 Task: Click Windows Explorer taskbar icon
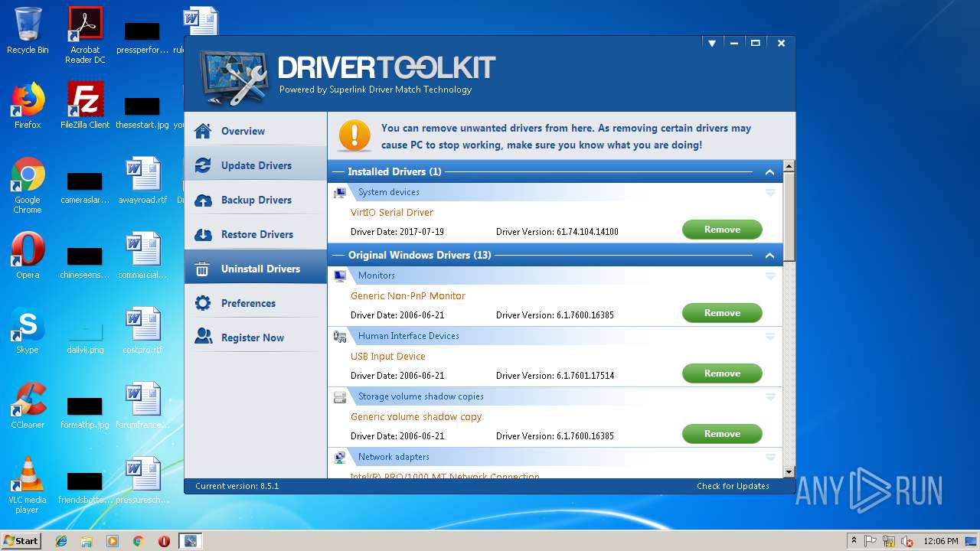point(87,541)
